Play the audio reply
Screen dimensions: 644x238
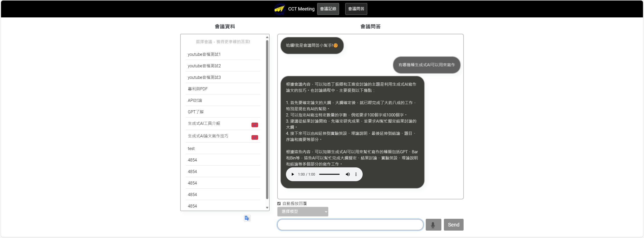(x=293, y=174)
